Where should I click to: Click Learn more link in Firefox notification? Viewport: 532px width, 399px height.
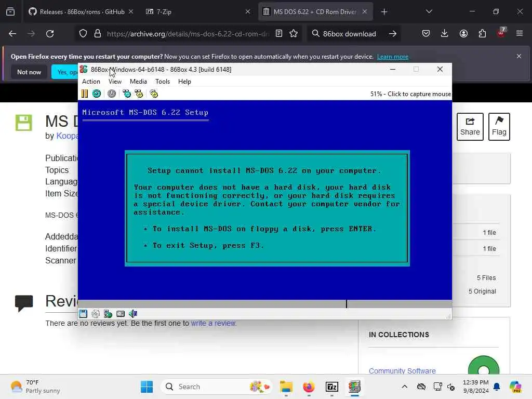click(x=393, y=57)
